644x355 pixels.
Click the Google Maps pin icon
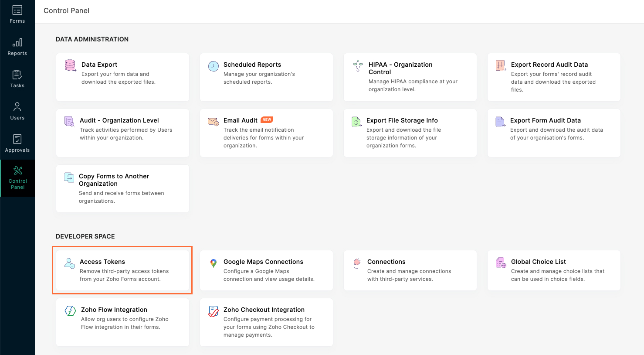[214, 263]
